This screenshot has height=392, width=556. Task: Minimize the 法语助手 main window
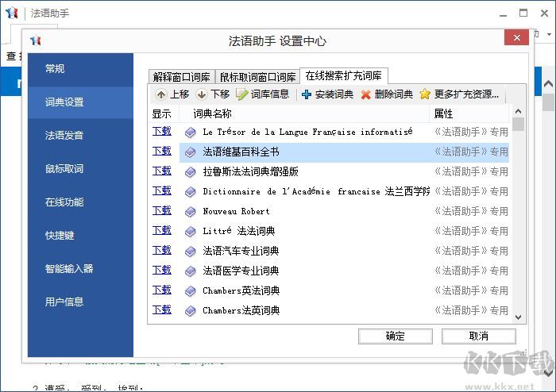503,13
